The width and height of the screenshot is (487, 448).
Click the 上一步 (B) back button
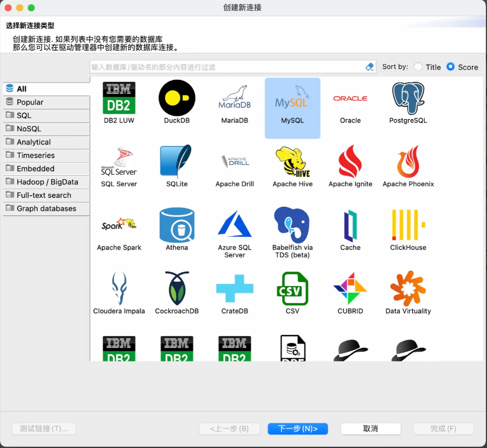click(229, 429)
